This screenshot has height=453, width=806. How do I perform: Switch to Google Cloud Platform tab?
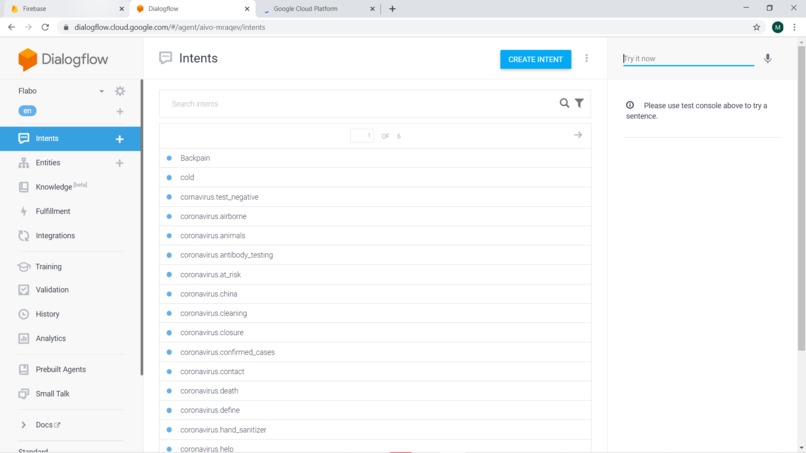click(314, 9)
